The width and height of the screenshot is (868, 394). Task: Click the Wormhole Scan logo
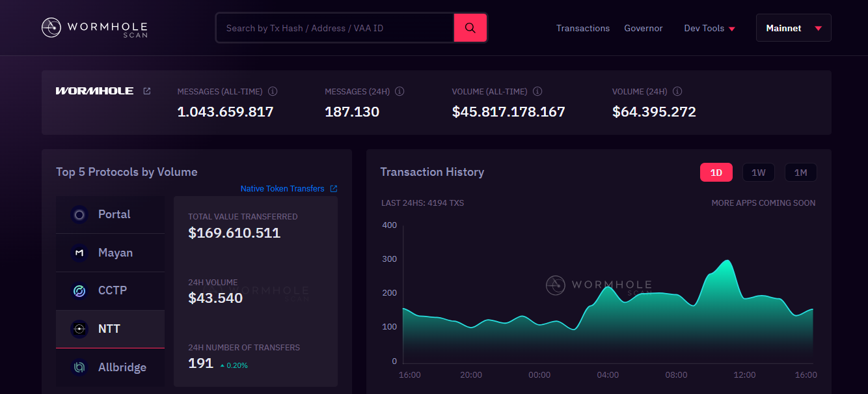pyautogui.click(x=95, y=28)
